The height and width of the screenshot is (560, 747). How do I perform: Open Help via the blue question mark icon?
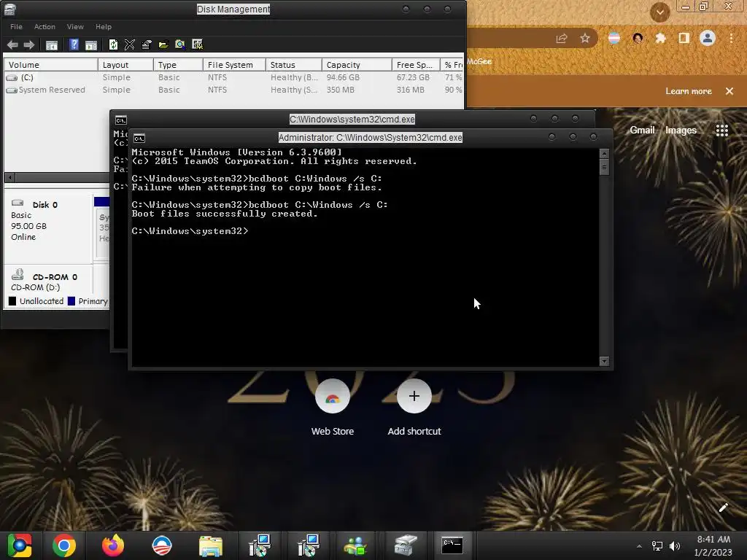74,44
